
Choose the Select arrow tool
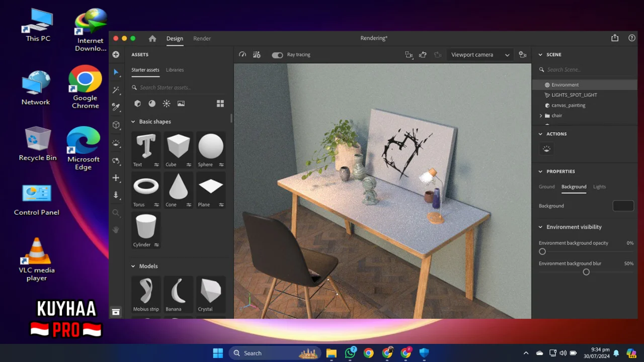pyautogui.click(x=116, y=72)
